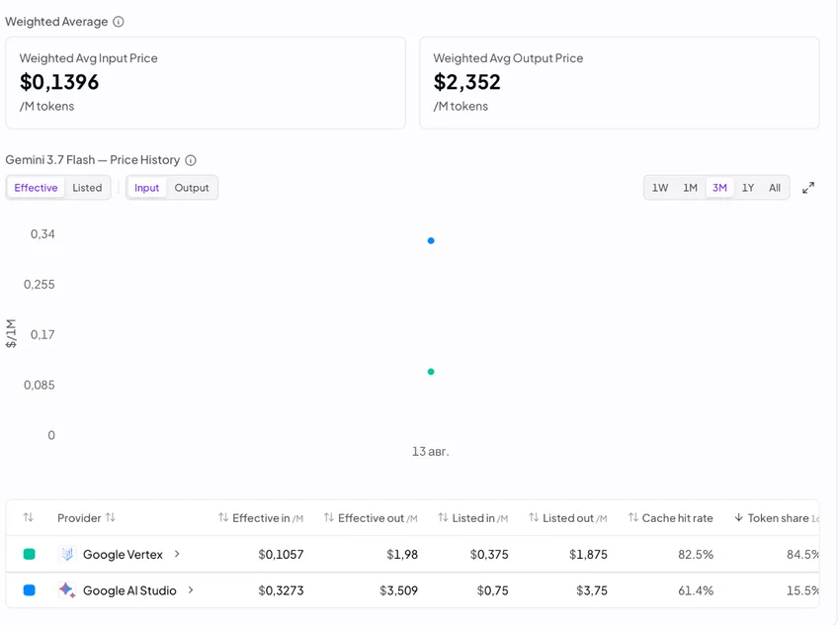This screenshot has height=625, width=840.
Task: Show Output price history
Action: (192, 188)
